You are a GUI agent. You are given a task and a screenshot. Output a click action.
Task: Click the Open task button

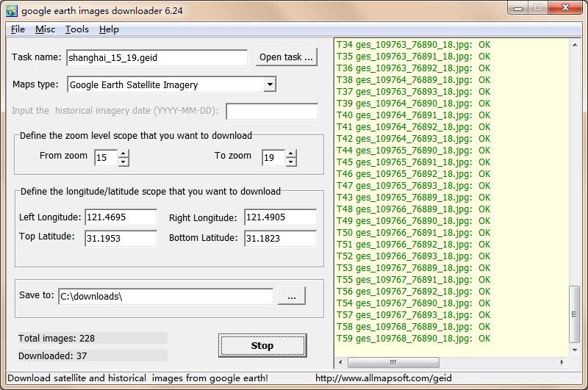click(x=286, y=57)
